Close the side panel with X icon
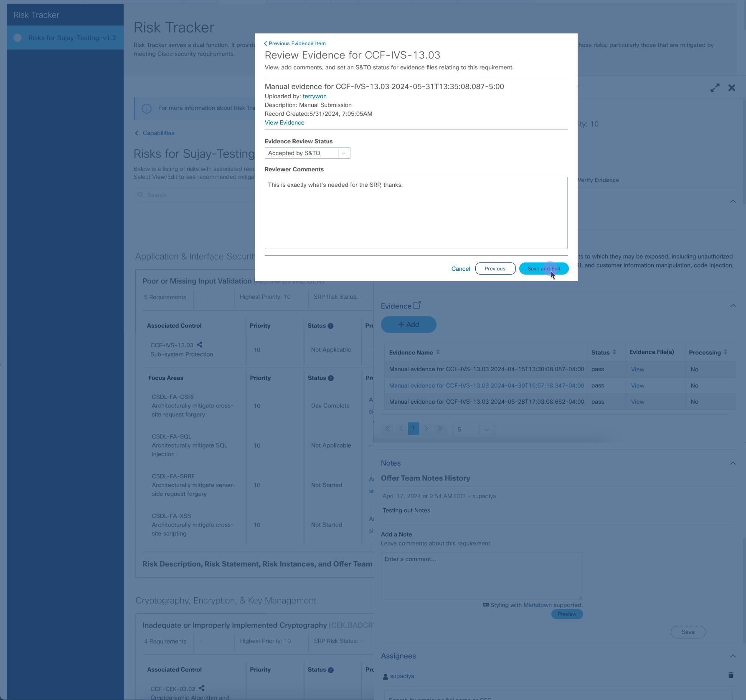 point(732,88)
